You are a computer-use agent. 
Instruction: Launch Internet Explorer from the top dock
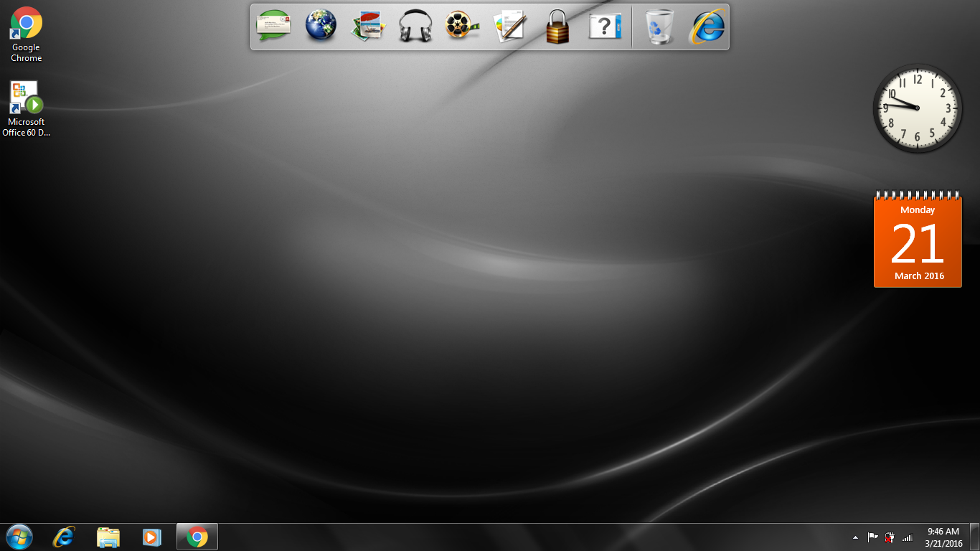(707, 27)
